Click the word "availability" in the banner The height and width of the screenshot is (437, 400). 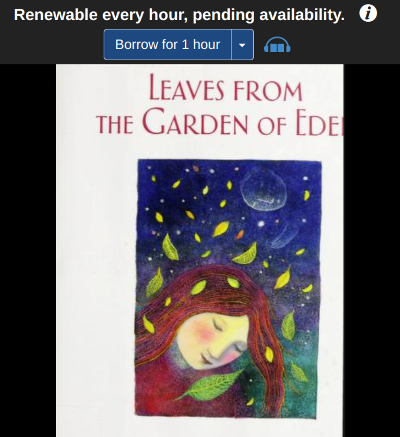[302, 15]
